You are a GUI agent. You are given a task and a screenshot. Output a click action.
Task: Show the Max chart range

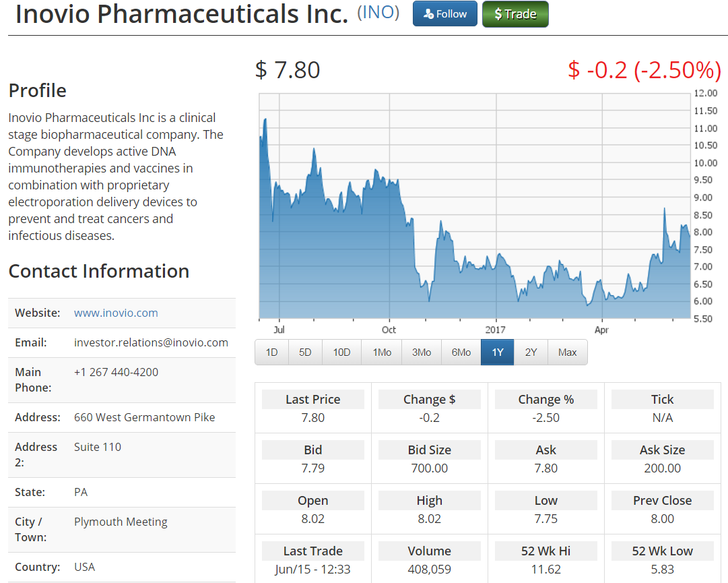pos(567,352)
